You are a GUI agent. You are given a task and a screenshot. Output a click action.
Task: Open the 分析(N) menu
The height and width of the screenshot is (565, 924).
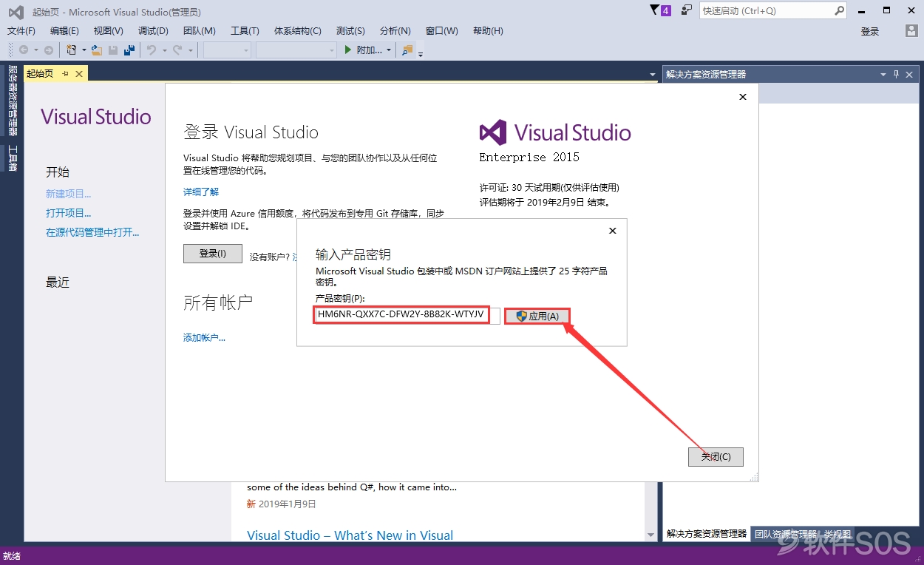click(x=395, y=31)
